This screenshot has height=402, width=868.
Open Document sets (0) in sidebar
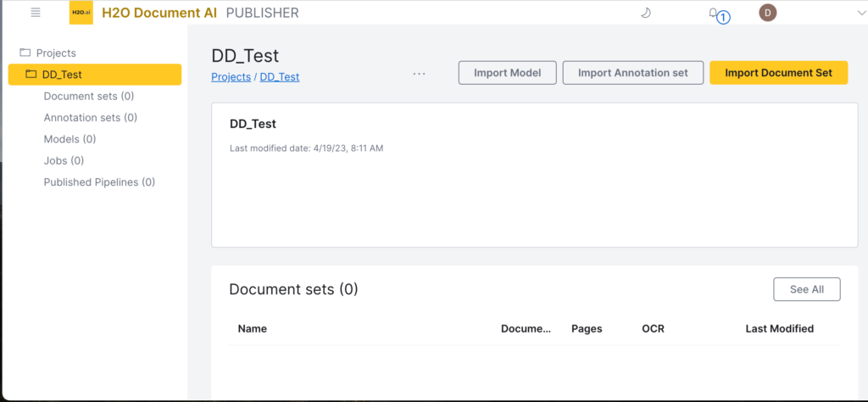88,96
